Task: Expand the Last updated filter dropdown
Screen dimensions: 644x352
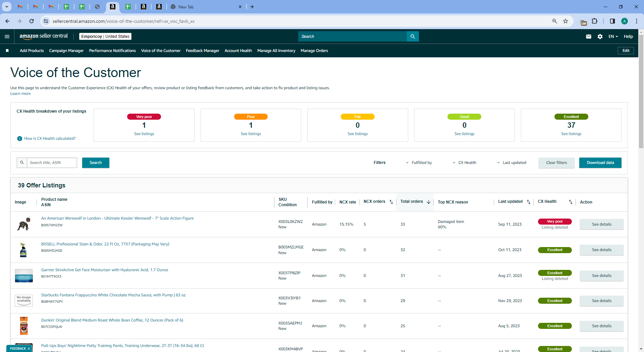Action: coord(512,163)
